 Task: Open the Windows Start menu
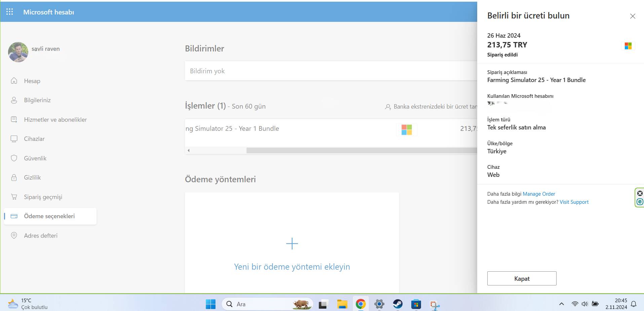[211, 304]
